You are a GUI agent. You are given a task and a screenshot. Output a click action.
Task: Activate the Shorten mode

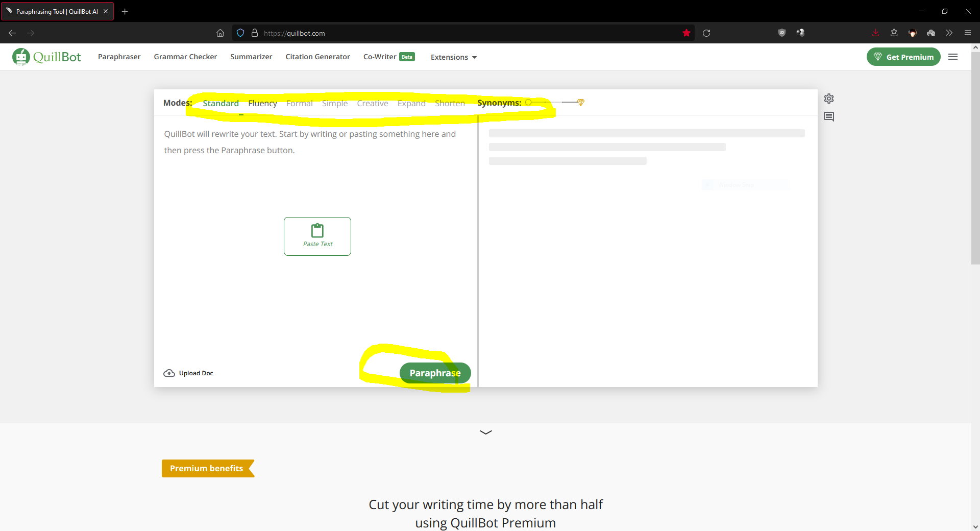450,103
